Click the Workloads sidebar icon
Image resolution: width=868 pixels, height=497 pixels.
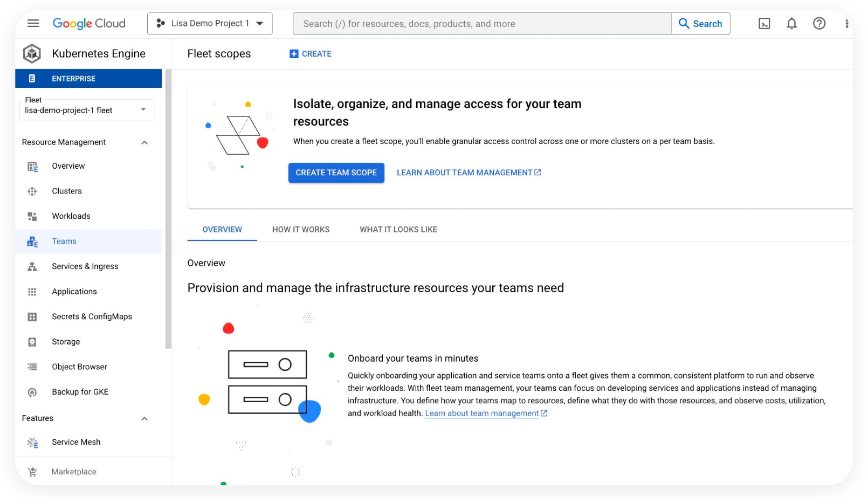pyautogui.click(x=32, y=216)
